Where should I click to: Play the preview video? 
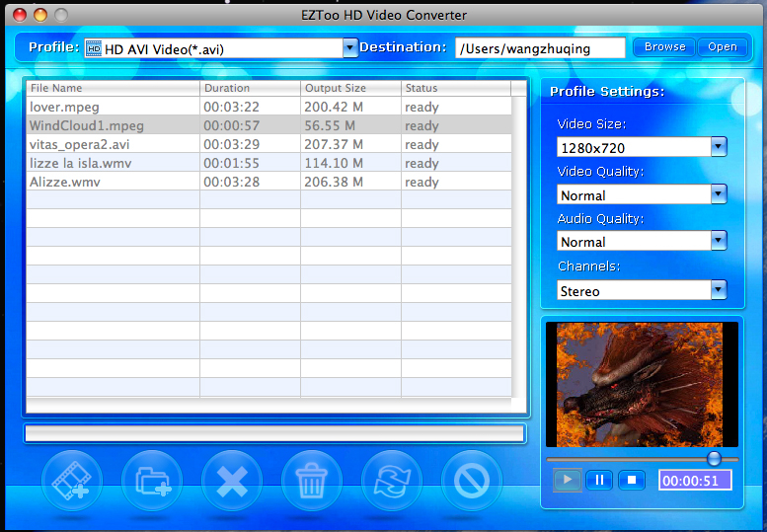tap(568, 480)
